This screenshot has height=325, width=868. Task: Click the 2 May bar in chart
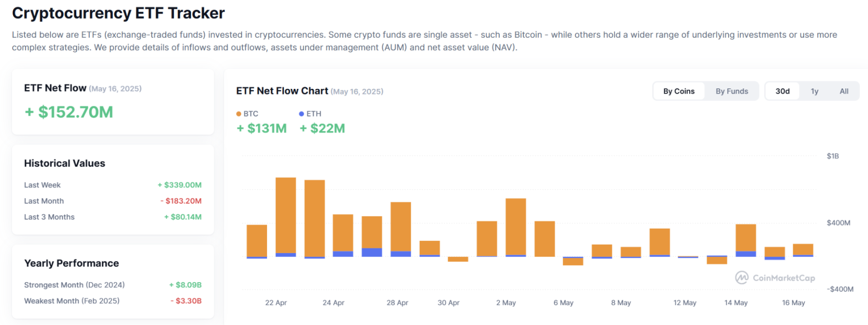(516, 228)
